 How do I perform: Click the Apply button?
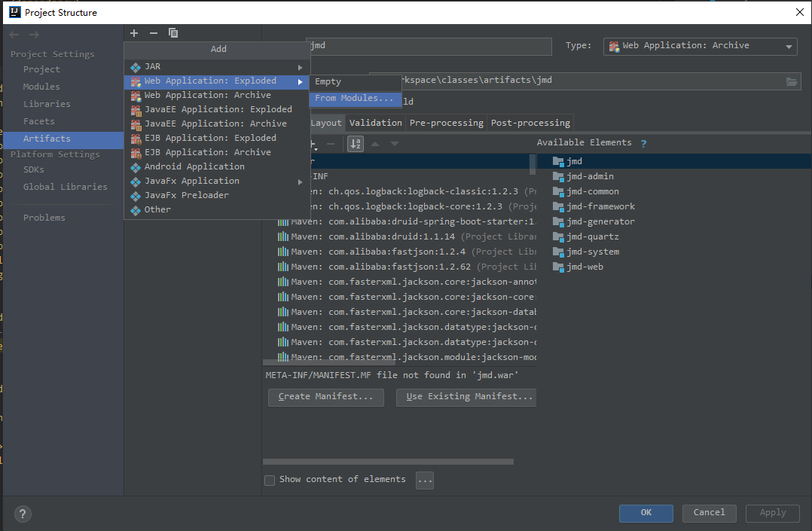[773, 513]
